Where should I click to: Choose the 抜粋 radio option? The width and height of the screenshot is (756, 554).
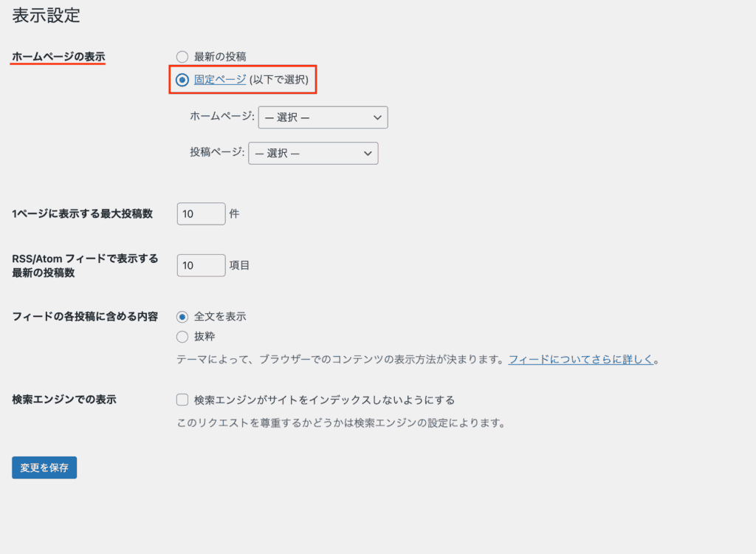pyautogui.click(x=182, y=337)
